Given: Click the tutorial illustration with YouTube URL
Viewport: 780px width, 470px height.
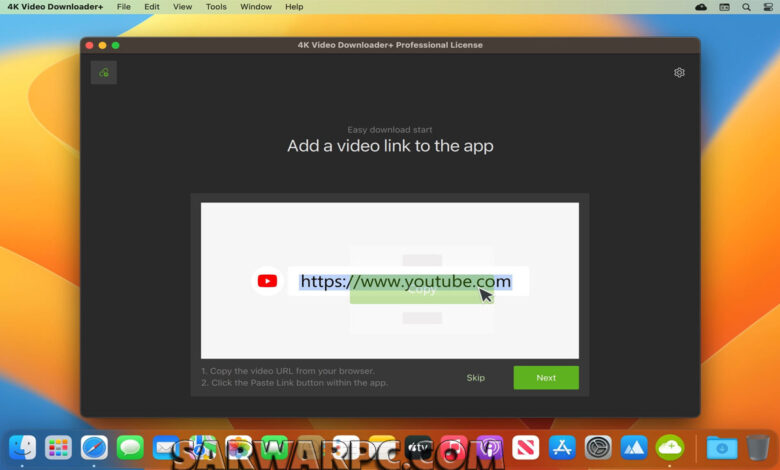Looking at the screenshot, I should click(390, 281).
